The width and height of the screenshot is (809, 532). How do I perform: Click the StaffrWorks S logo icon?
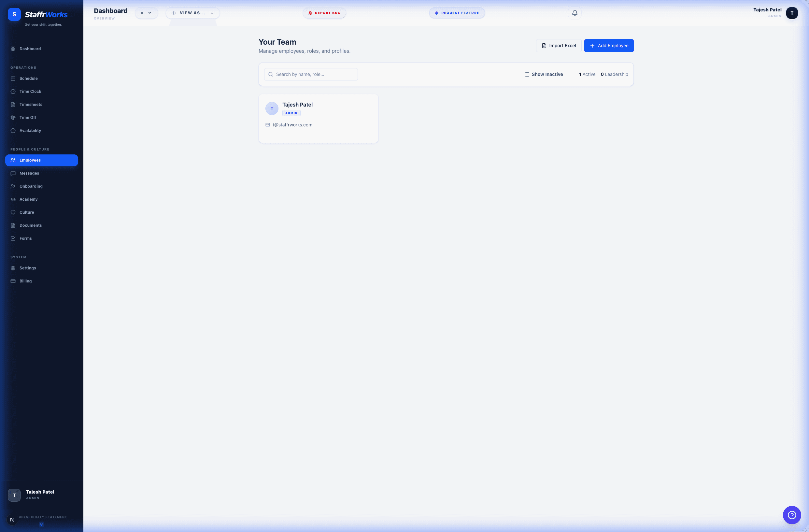14,14
